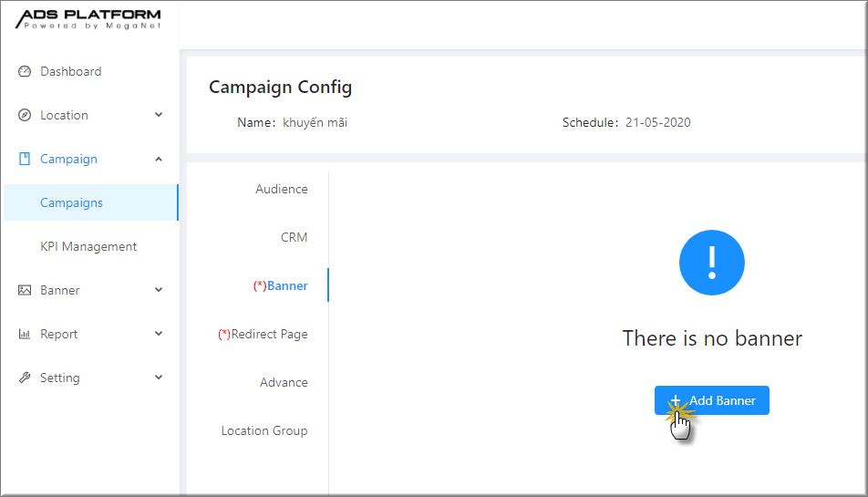Expand the Setting menu chevron
Image resolution: width=868 pixels, height=497 pixels.
pos(159,377)
